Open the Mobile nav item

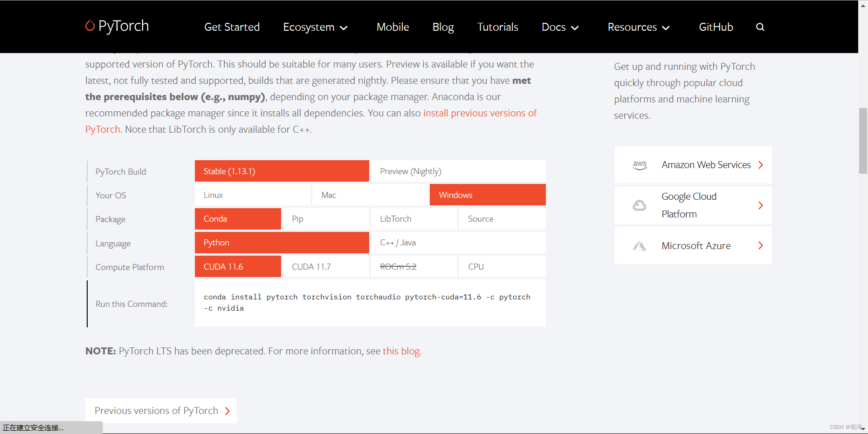[393, 27]
